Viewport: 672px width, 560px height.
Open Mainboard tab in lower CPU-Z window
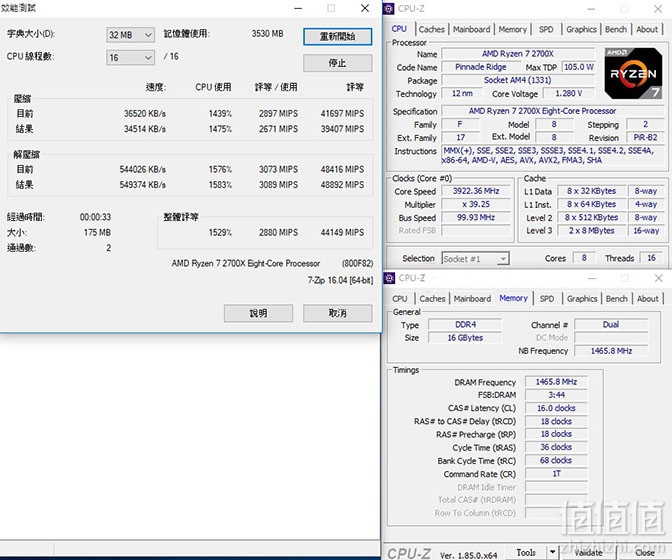click(x=472, y=299)
